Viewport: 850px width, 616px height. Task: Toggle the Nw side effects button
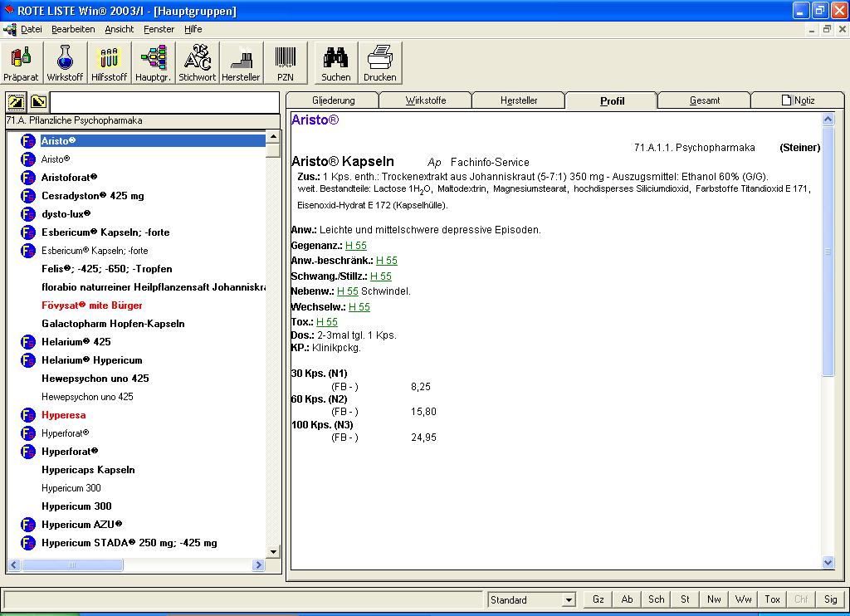point(714,599)
